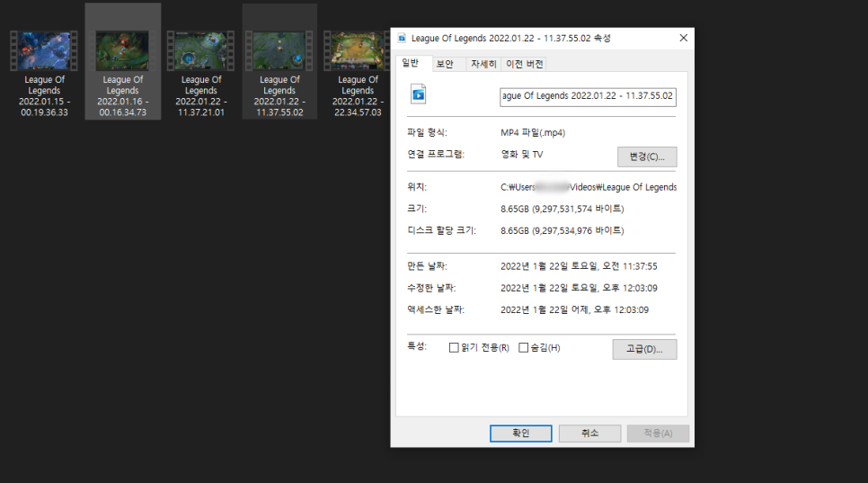Click the 변경(C)... button
Screen dimensions: 868x483
(647, 157)
